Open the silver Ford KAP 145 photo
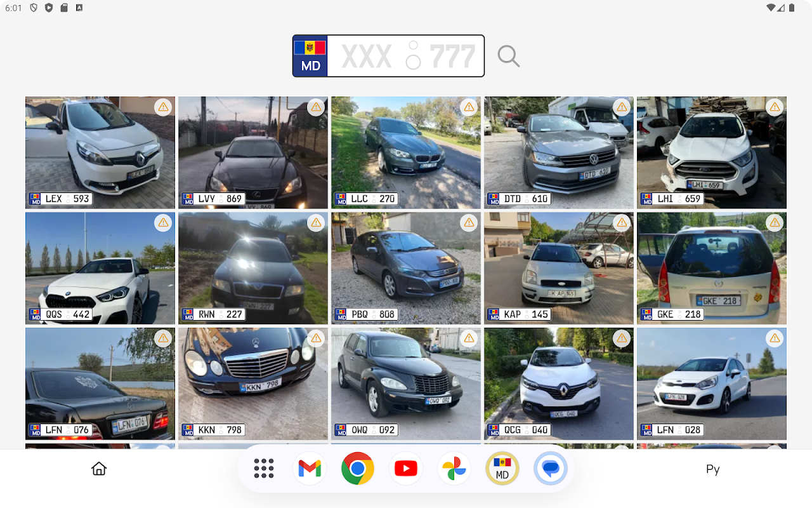 pos(559,268)
